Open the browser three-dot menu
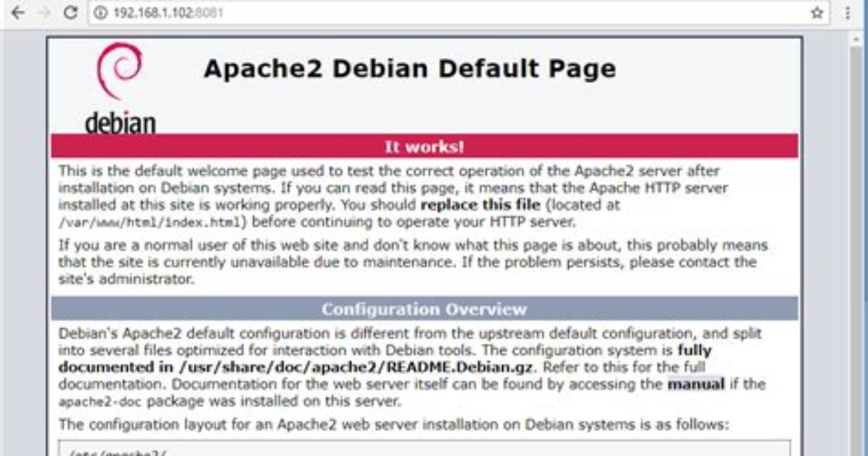868x456 pixels. (848, 13)
